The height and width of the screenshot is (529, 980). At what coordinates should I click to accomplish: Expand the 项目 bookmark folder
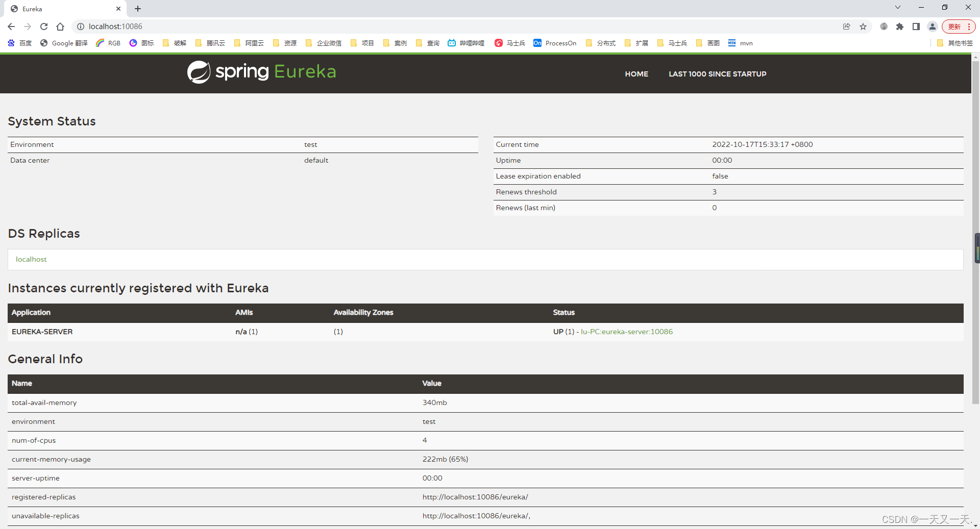[x=362, y=43]
